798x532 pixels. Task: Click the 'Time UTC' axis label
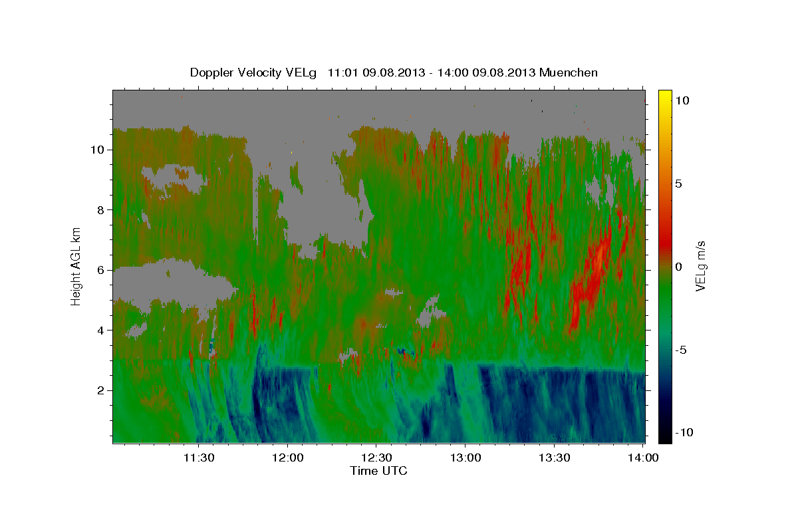tap(378, 471)
